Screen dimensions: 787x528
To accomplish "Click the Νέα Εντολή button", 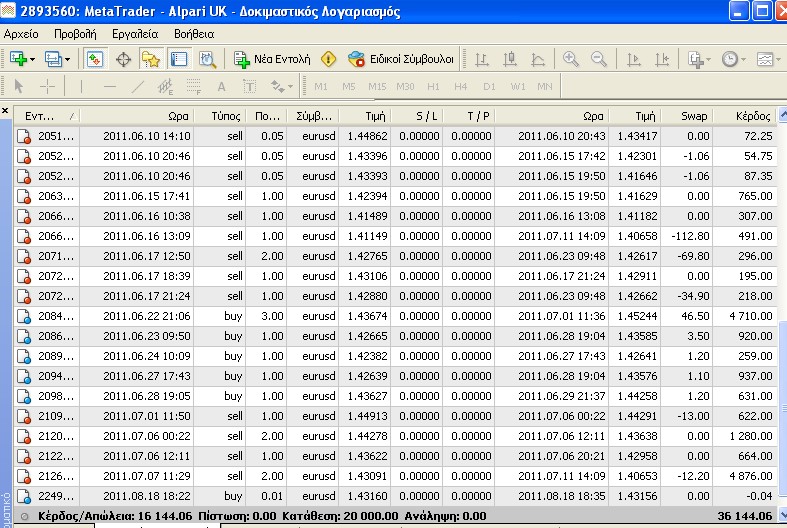I will [x=272, y=59].
